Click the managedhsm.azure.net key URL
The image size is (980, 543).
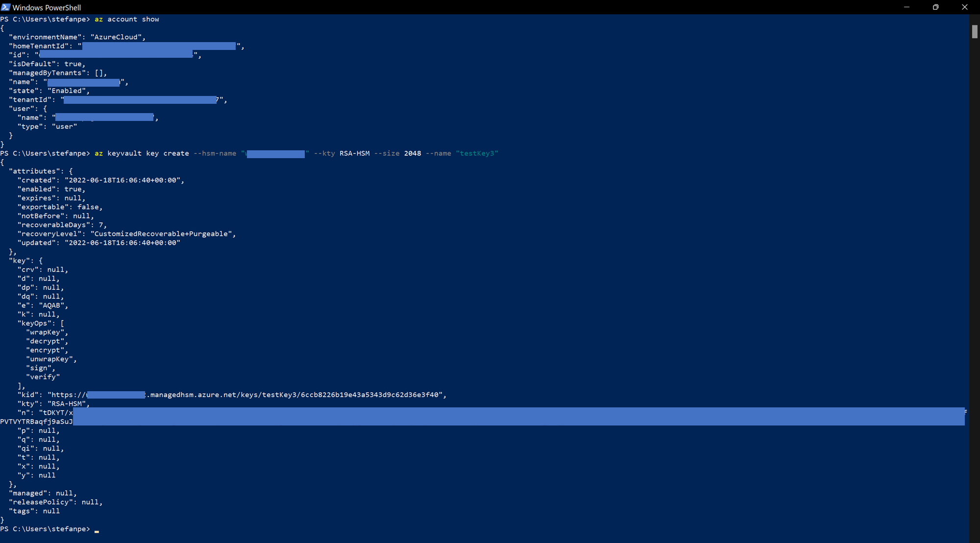(294, 395)
